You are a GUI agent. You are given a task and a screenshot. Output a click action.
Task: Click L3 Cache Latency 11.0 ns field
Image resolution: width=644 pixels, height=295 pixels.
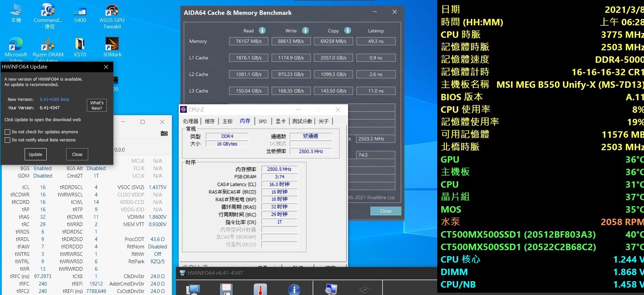coord(376,91)
